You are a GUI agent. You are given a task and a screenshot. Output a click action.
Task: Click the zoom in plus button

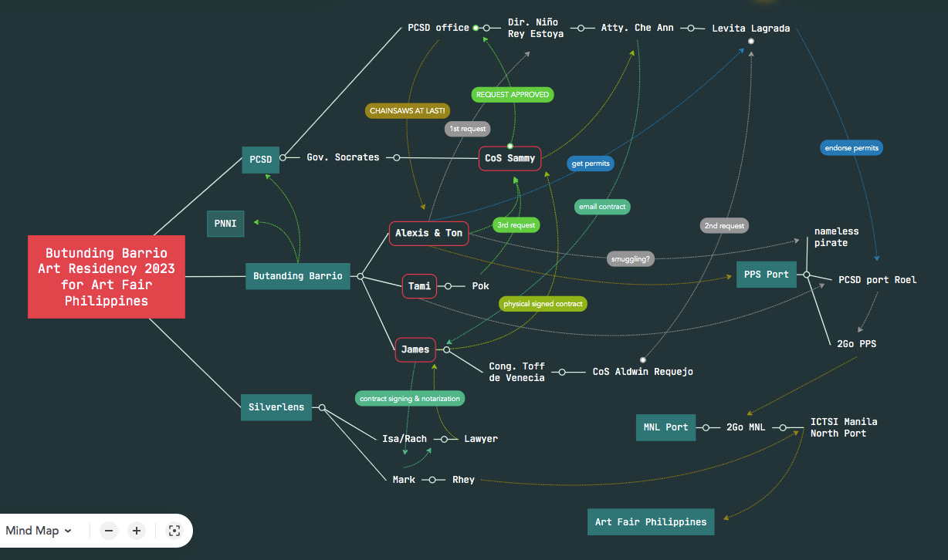[x=137, y=531]
